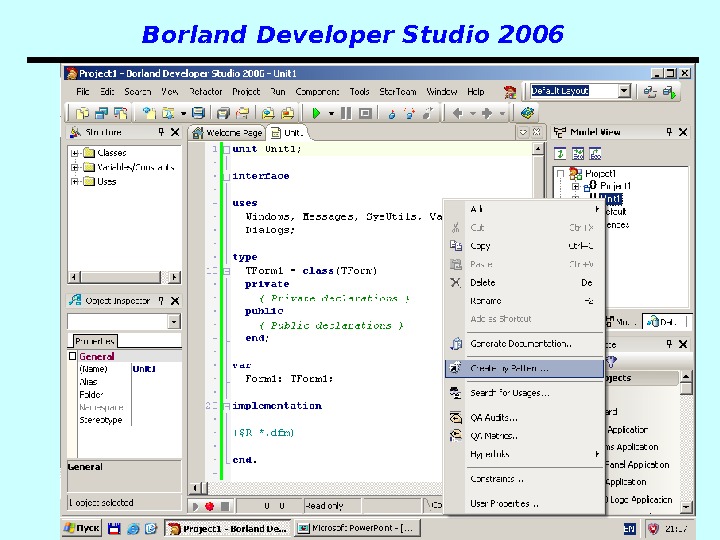Click the leftmost Model View toolbar icon
Screen dimensions: 720x540
click(560, 153)
